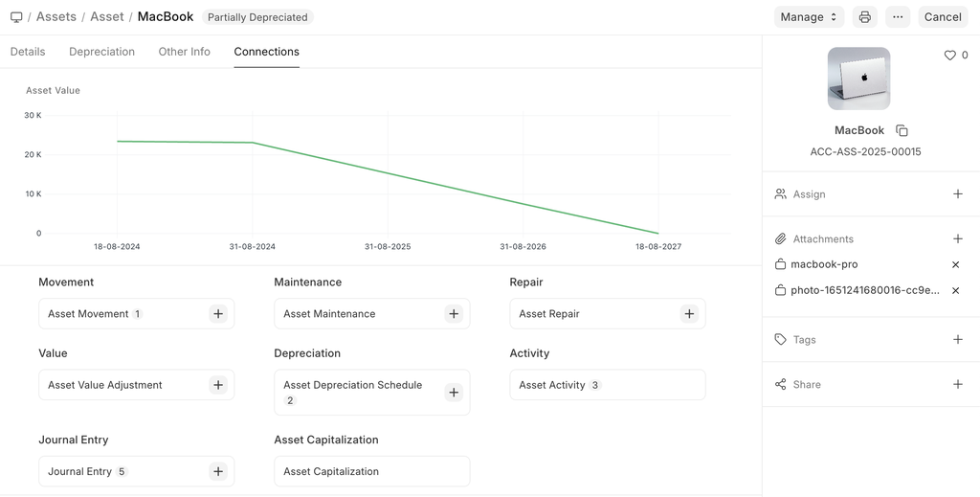Screen dimensions: 980x497
Task: Open the Asset Activity connection
Action: coord(552,385)
